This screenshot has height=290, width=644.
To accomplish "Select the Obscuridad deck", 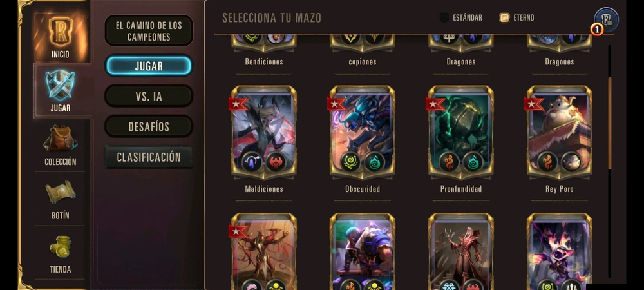I will coord(362,133).
